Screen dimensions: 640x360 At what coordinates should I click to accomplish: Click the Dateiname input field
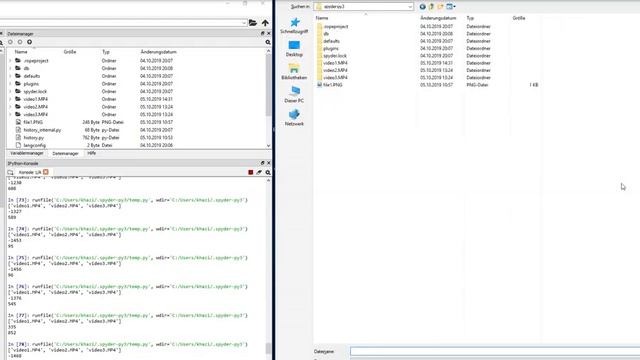(495, 351)
